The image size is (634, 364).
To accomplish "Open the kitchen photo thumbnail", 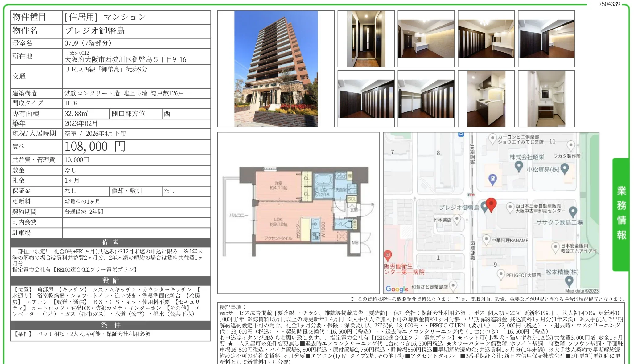I will pos(486,99).
